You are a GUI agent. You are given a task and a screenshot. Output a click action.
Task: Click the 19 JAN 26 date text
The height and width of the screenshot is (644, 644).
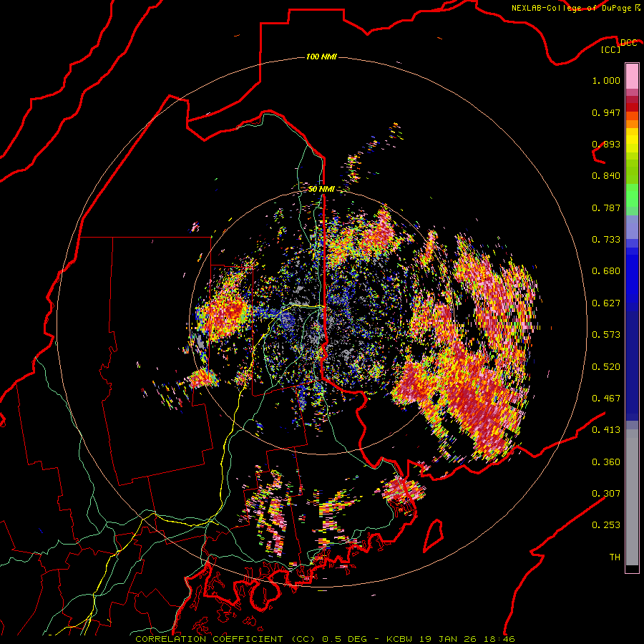pos(449,639)
